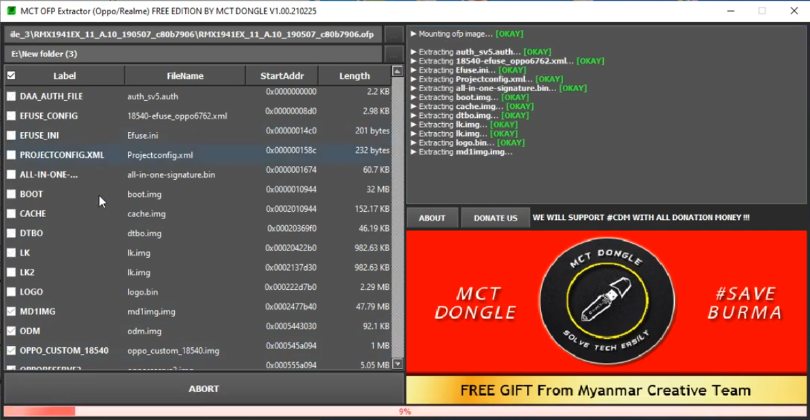Select the Projectconfig.xml file name
This screenshot has height=420, width=810.
tap(160, 155)
